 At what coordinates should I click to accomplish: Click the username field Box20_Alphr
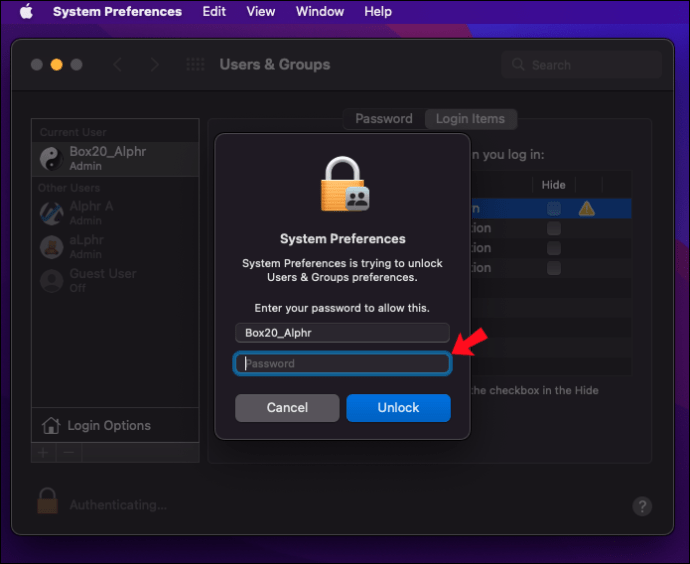click(x=342, y=333)
